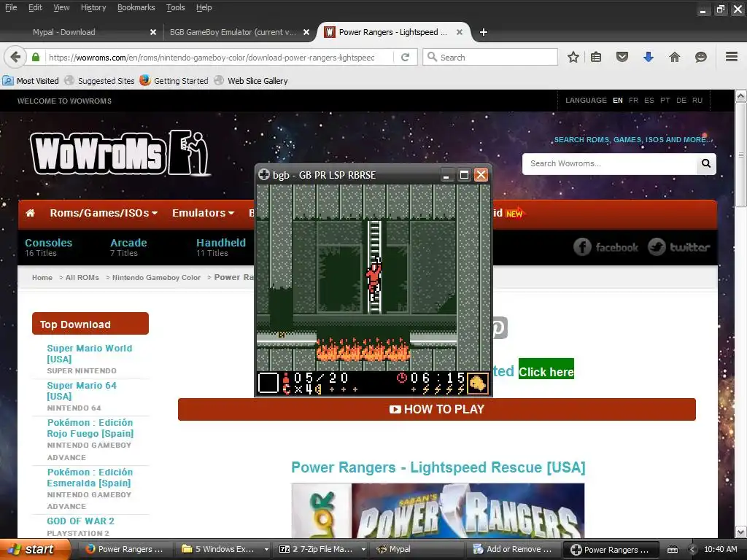Image resolution: width=747 pixels, height=560 pixels.
Task: Open the hamburger menu in browser
Action: tap(732, 57)
